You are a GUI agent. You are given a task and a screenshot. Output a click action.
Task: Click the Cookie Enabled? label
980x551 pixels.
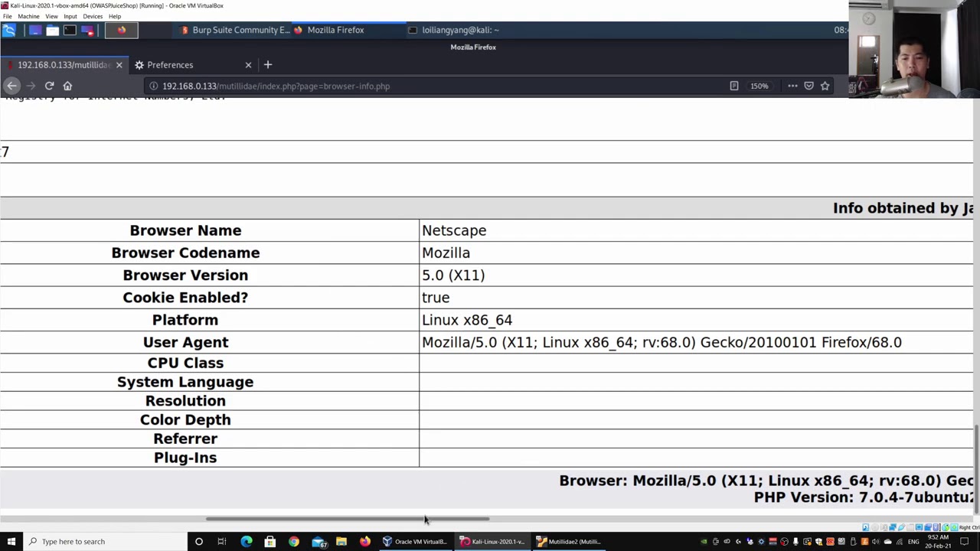(x=185, y=298)
